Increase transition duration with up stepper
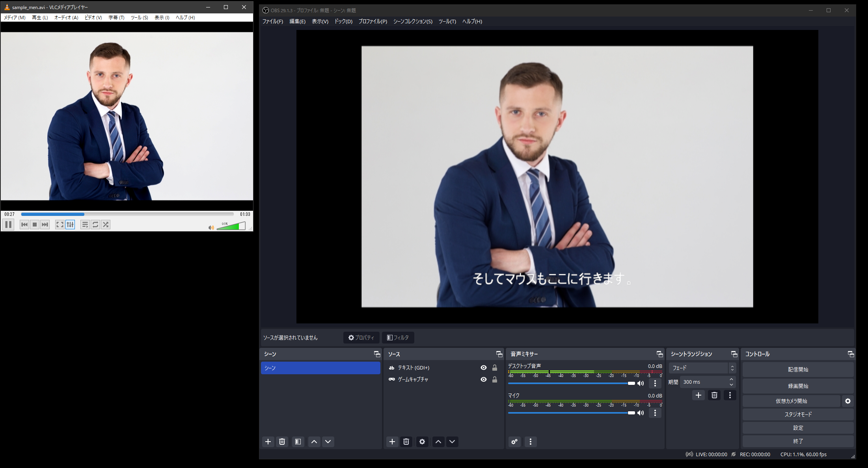Viewport: 868px width, 468px height. [731, 379]
